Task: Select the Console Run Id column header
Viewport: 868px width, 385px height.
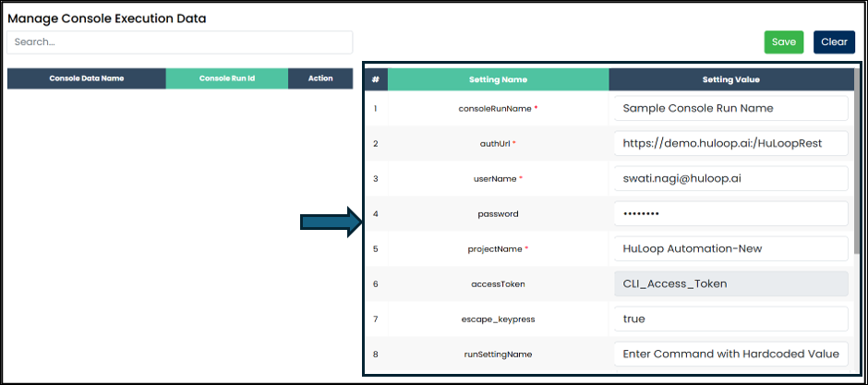Action: click(x=226, y=78)
